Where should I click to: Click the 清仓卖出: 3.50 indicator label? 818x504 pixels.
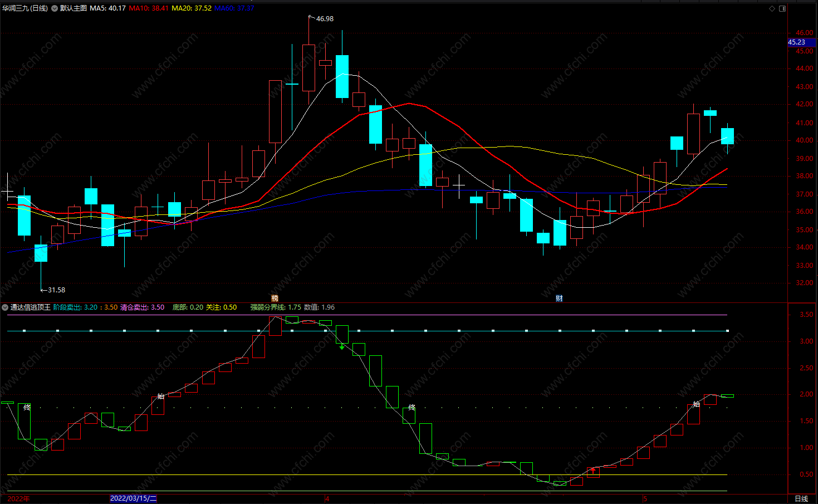click(143, 307)
